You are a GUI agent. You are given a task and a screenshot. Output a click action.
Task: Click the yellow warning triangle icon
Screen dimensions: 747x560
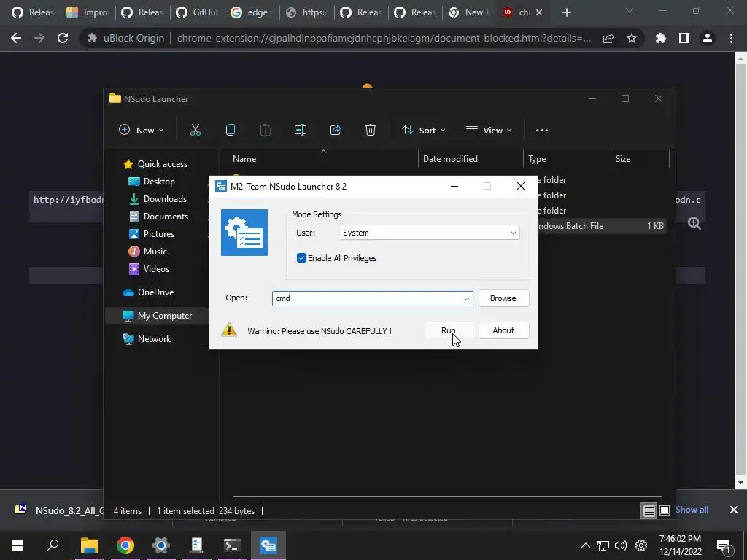(229, 330)
